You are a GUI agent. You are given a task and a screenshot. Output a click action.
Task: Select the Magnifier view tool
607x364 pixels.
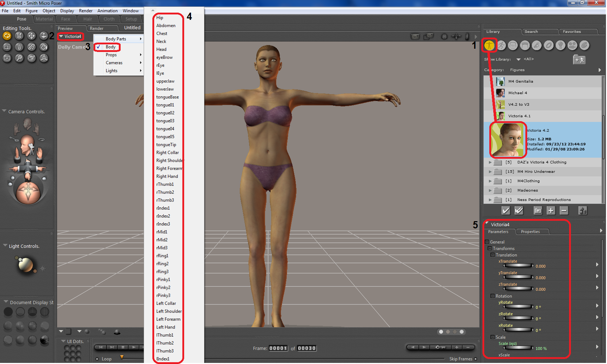(x=19, y=58)
